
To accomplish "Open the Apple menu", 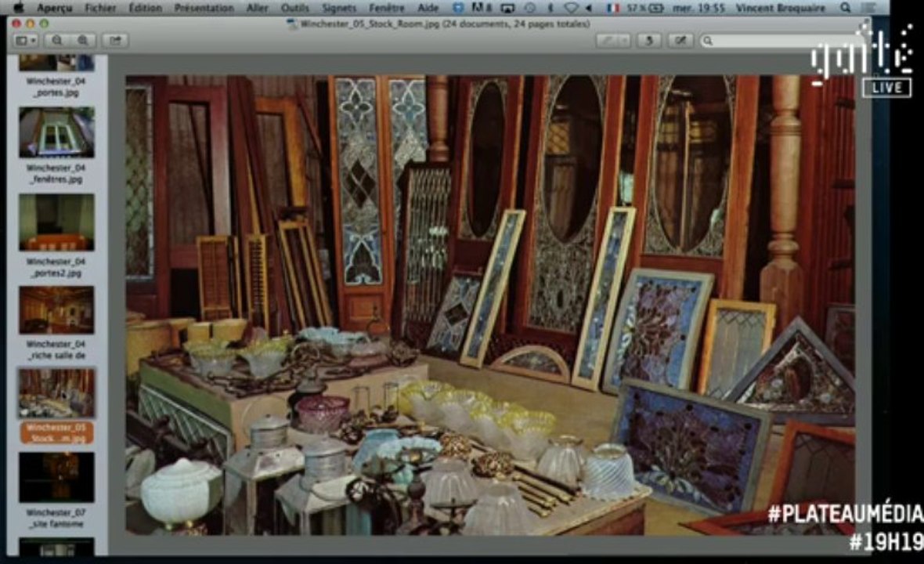I will point(18,8).
